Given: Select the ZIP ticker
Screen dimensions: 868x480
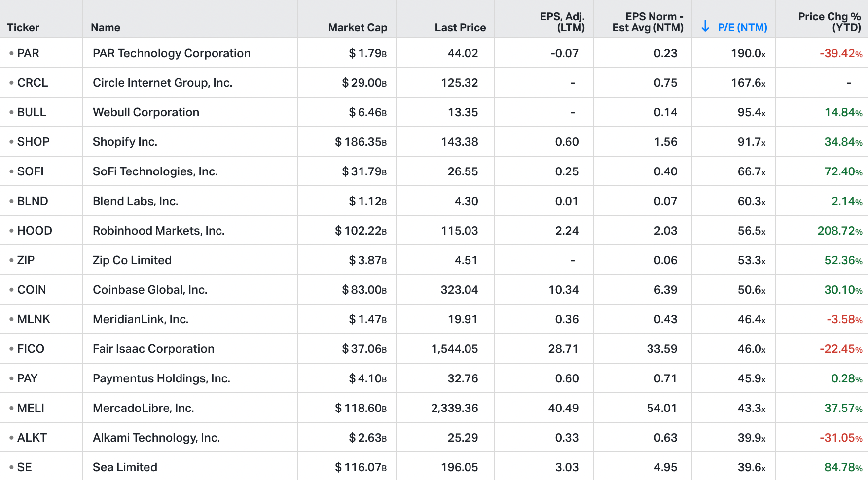Looking at the screenshot, I should [26, 260].
